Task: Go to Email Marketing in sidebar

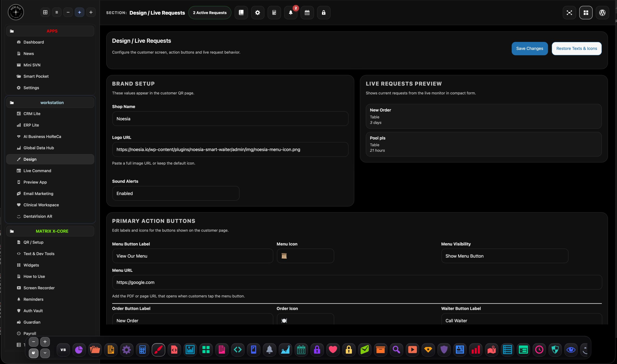Action: [x=50, y=194]
